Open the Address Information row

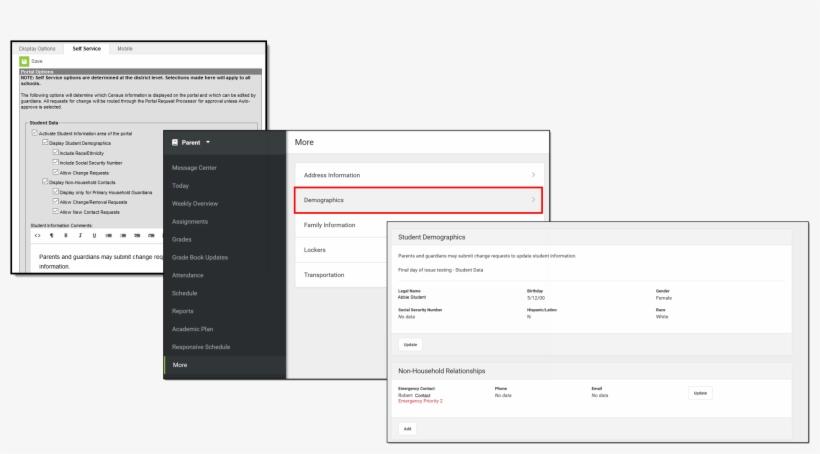[418, 175]
